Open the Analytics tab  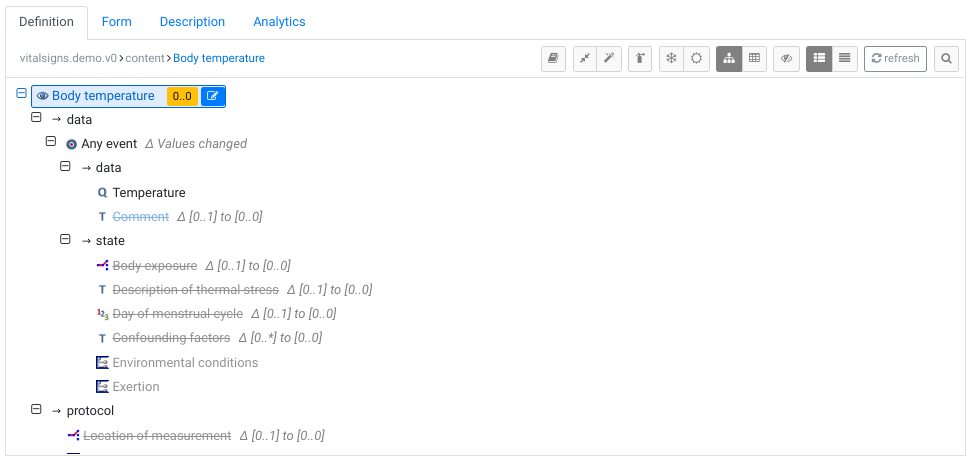279,22
